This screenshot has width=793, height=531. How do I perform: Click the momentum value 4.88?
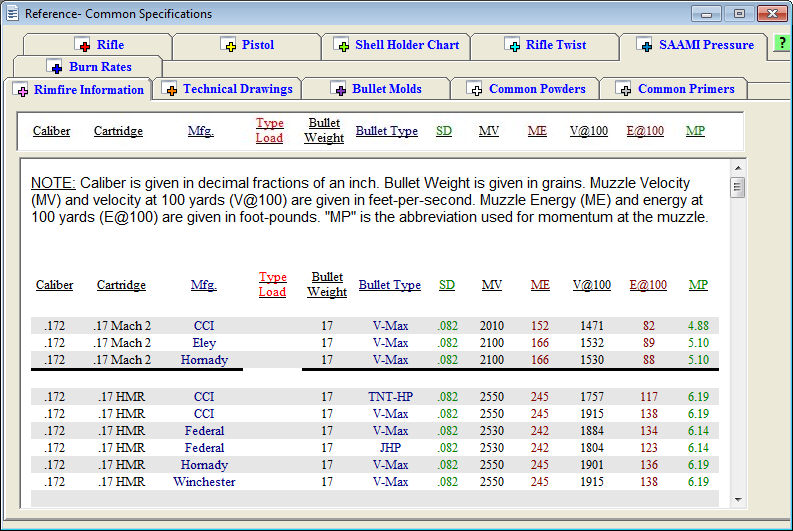[698, 326]
